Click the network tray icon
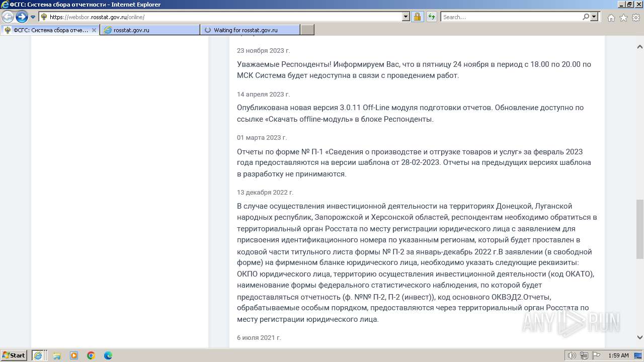644x362 pixels. point(584,355)
